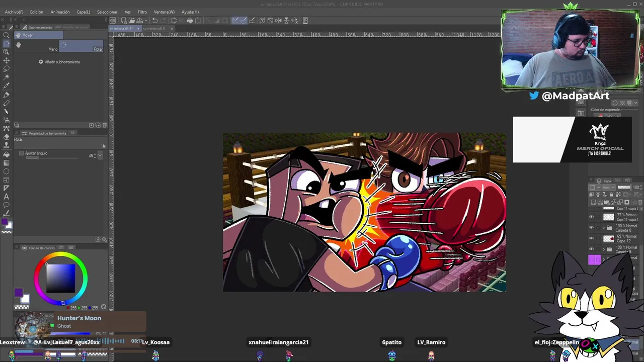644x362 pixels.
Task: Select the Mano sub tool
Action: pos(36,46)
